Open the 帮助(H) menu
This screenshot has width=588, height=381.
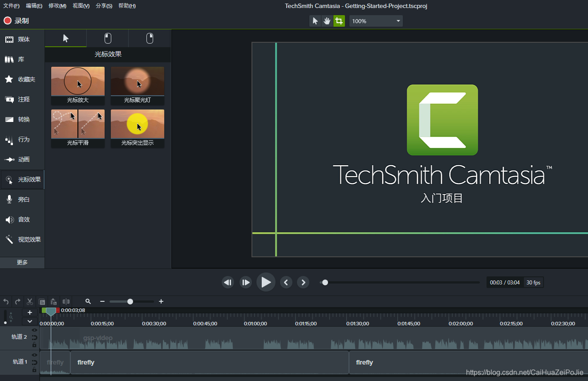pyautogui.click(x=127, y=6)
